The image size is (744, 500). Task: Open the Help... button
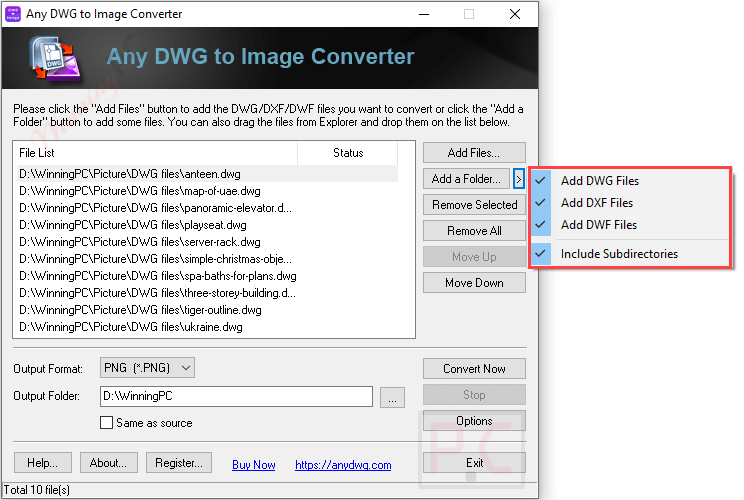(43, 463)
